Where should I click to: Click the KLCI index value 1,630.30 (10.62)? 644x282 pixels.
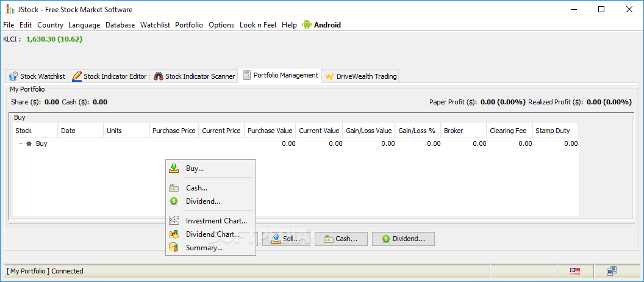54,40
